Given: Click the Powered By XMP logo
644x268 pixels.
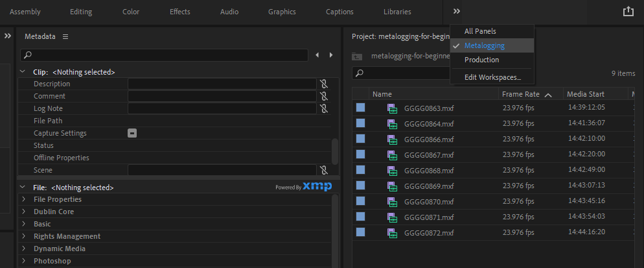Looking at the screenshot, I should click(303, 187).
